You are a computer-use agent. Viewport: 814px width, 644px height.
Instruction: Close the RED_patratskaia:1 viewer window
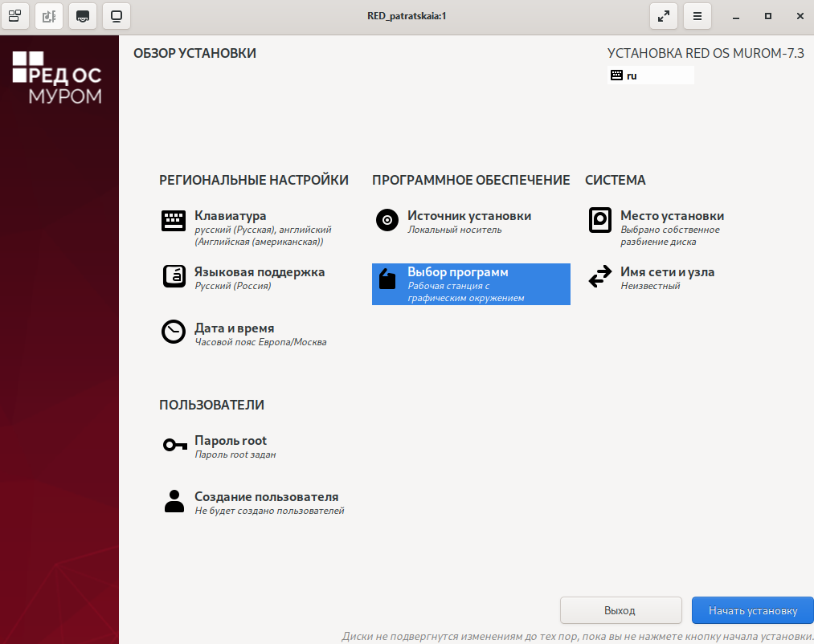800,16
